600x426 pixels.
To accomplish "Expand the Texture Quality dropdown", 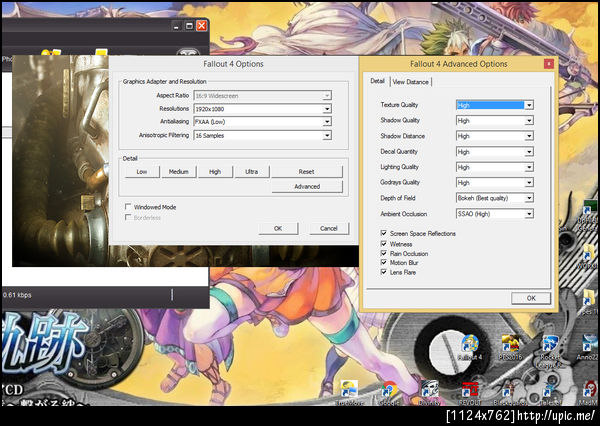I will pos(495,105).
